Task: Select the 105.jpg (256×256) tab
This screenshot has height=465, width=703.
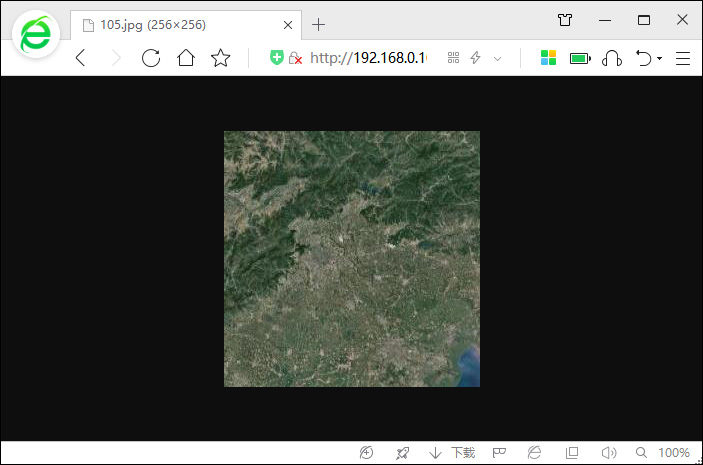Action: pos(186,25)
